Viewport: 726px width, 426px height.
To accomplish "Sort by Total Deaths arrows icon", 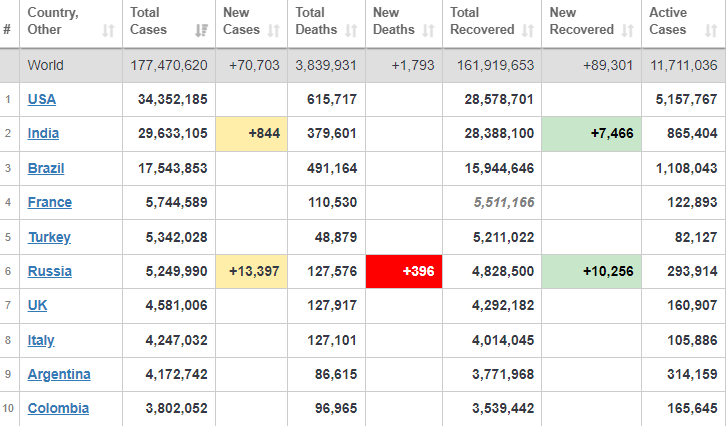I will [351, 31].
